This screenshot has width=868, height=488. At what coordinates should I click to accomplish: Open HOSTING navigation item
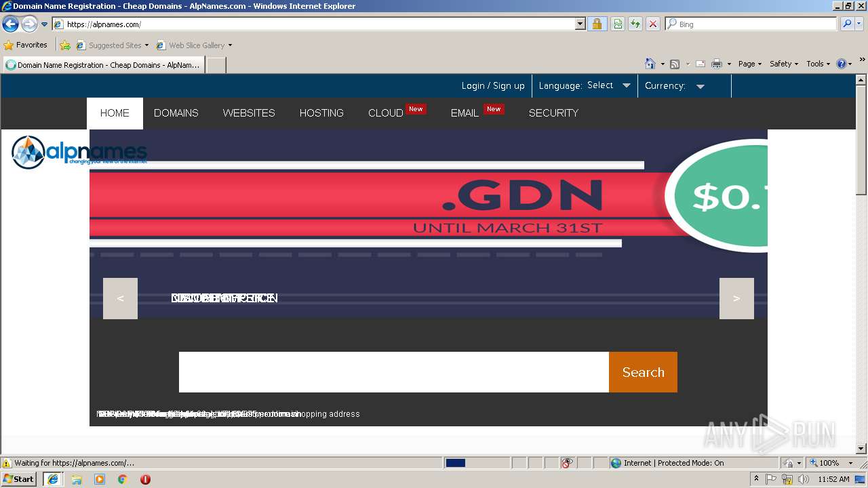click(321, 113)
